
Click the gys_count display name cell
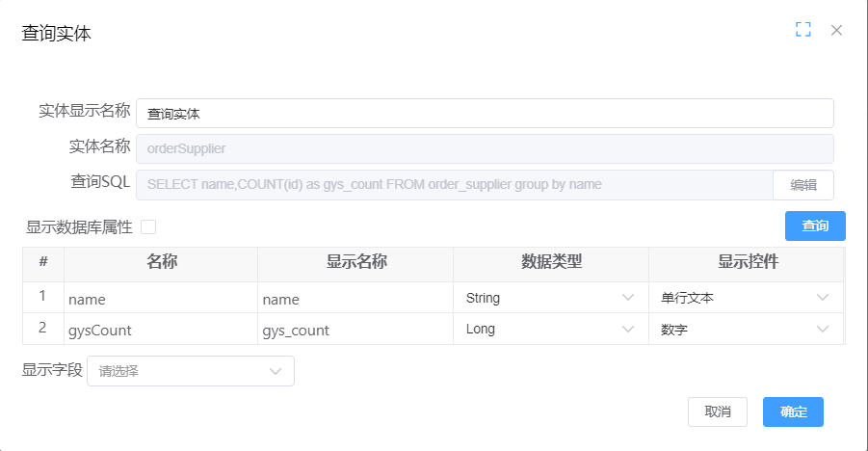[x=355, y=330]
